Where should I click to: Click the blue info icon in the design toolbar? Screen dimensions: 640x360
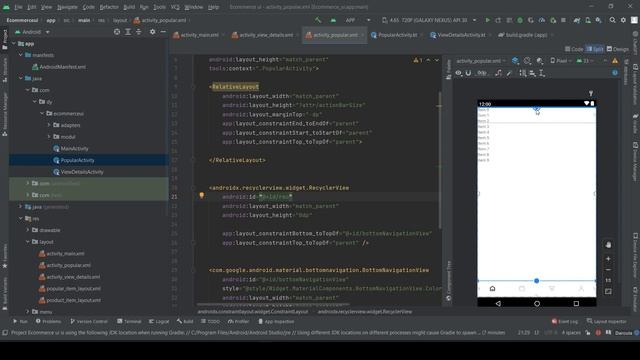615,73
